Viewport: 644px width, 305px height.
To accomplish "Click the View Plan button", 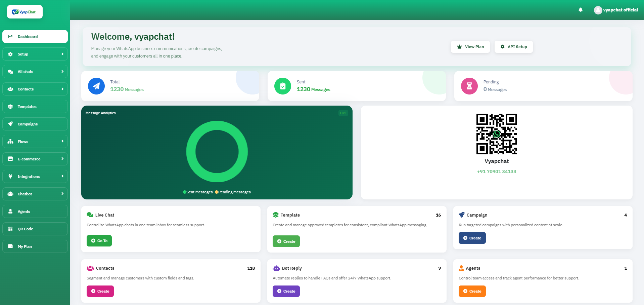I will (x=470, y=47).
